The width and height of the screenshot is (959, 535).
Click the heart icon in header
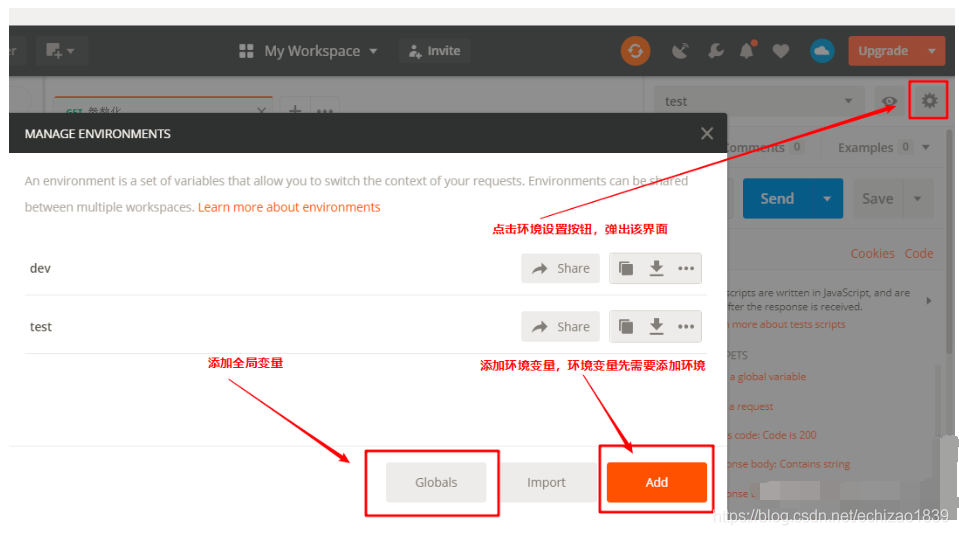tap(780, 51)
